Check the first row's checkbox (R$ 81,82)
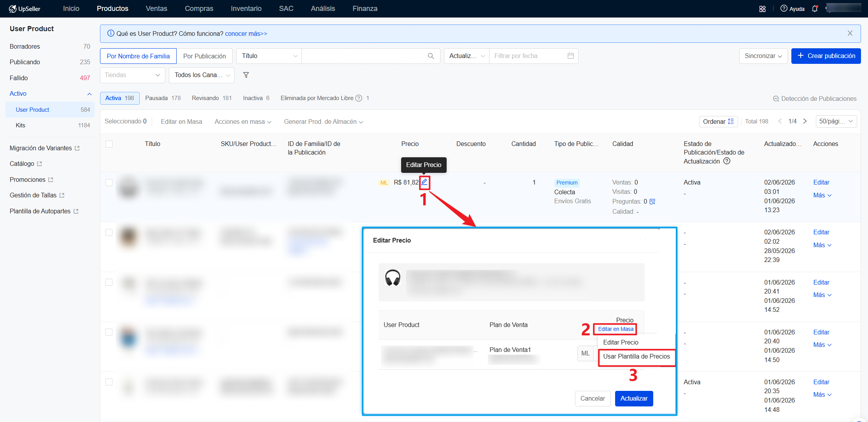This screenshot has height=422, width=868. [x=109, y=183]
